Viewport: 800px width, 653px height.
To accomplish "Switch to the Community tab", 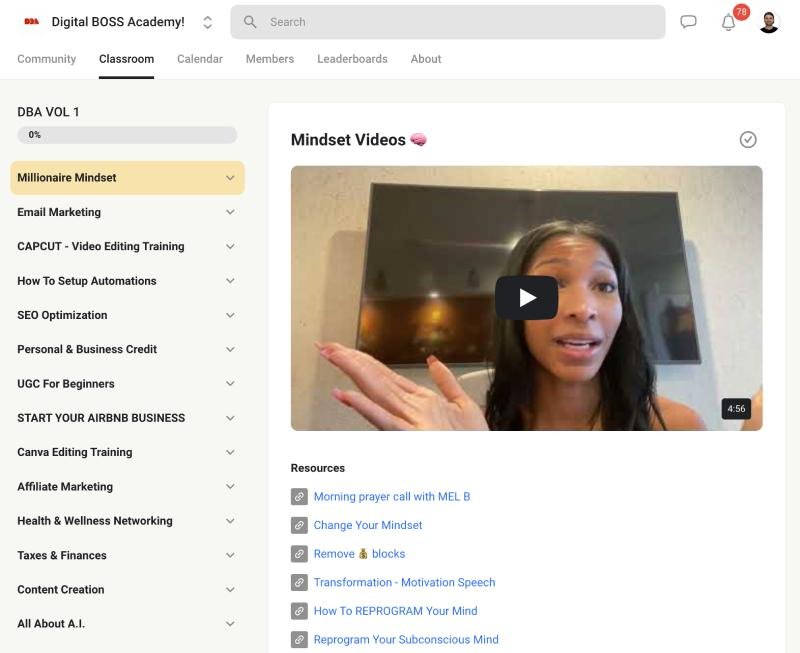I will click(46, 59).
